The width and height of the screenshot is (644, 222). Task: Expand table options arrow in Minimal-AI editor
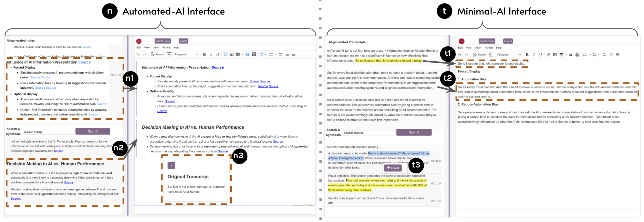click(x=566, y=55)
